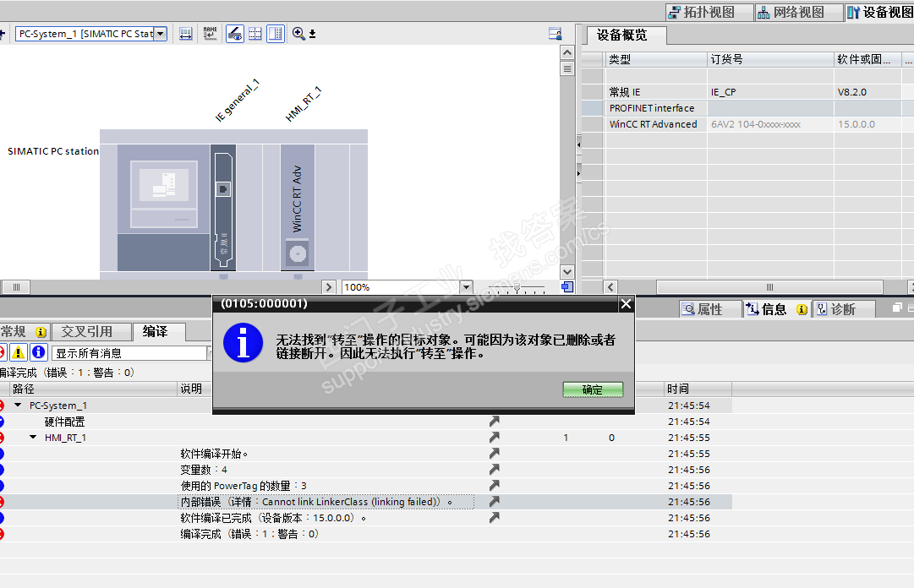The width and height of the screenshot is (914, 588).
Task: Click the show module names toolbar icon
Action: pyautogui.click(x=210, y=34)
